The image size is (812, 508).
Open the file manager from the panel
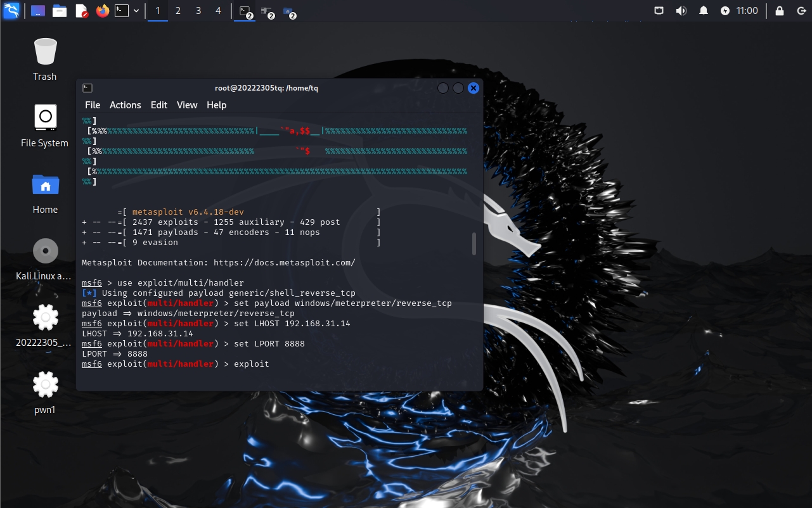click(60, 11)
